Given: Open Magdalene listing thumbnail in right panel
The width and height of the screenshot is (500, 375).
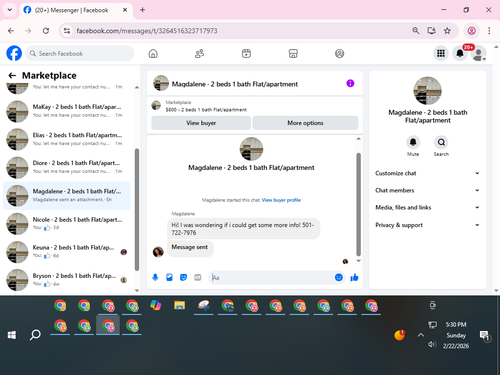Looking at the screenshot, I should tap(427, 91).
